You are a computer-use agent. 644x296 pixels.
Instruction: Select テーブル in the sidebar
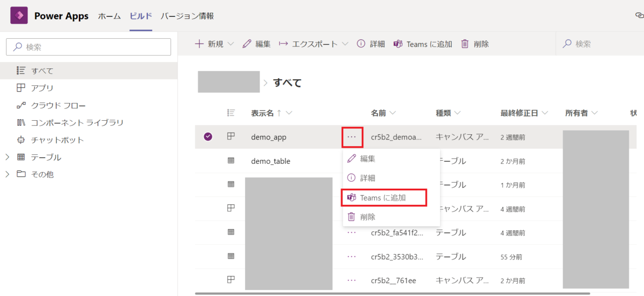pyautogui.click(x=46, y=157)
